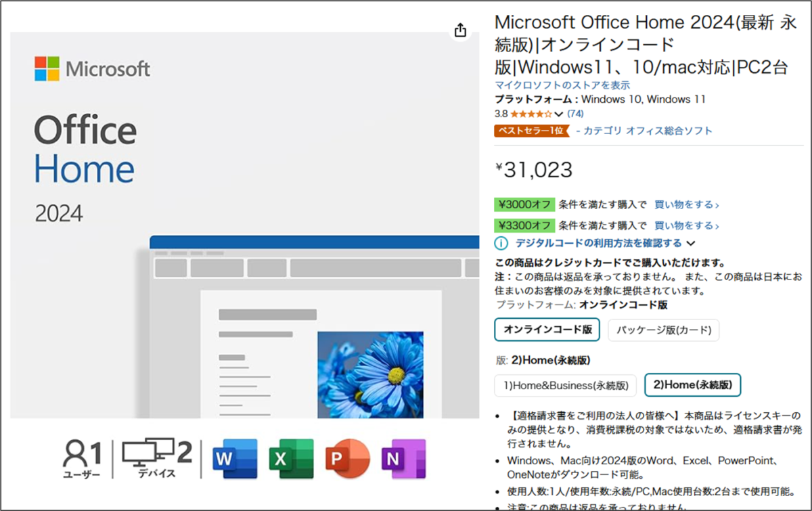
Task: Click the Word application icon
Action: click(x=234, y=458)
